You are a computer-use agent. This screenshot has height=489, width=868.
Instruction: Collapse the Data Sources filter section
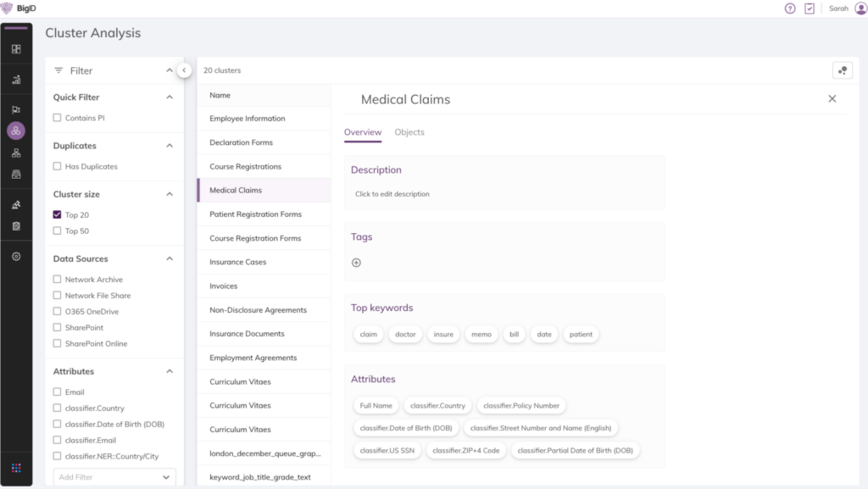click(x=170, y=258)
